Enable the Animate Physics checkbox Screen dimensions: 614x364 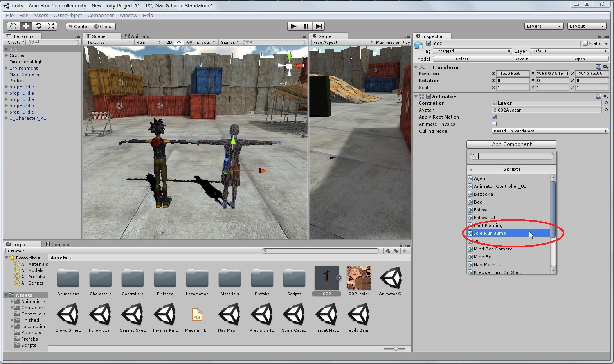click(494, 124)
